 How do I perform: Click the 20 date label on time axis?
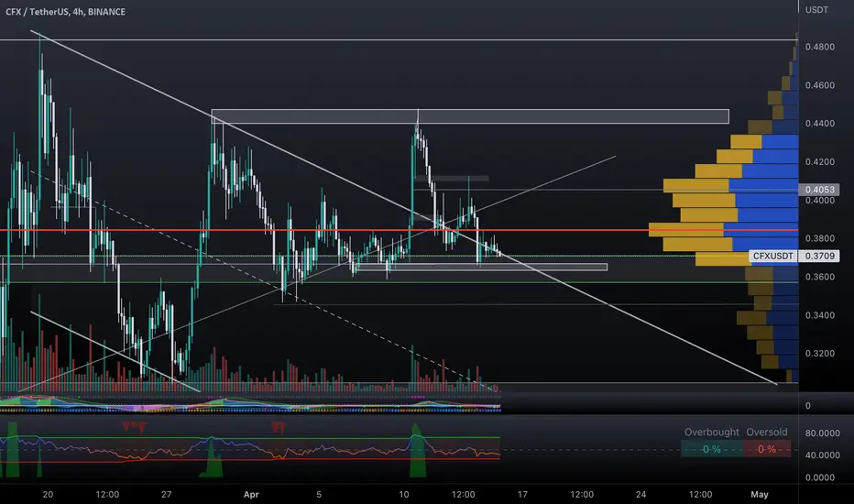pos(48,495)
